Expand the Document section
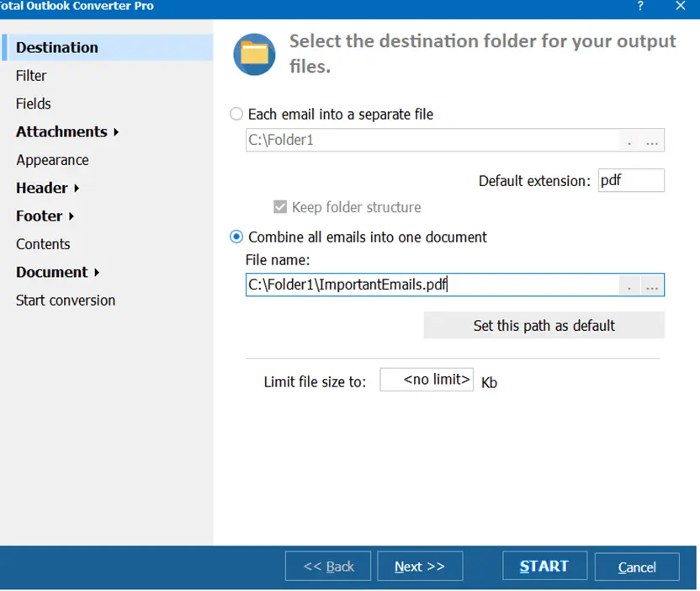The height and width of the screenshot is (591, 700). click(50, 272)
